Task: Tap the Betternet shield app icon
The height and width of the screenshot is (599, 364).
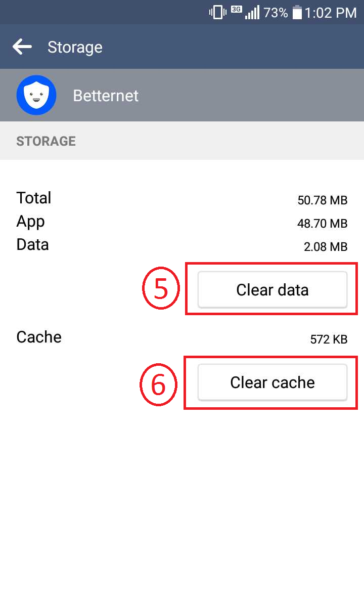Action: (36, 95)
